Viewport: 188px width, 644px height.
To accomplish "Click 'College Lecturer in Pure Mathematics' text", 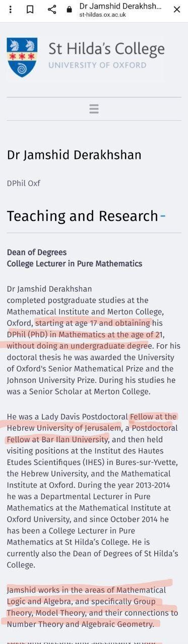I will (75, 264).
